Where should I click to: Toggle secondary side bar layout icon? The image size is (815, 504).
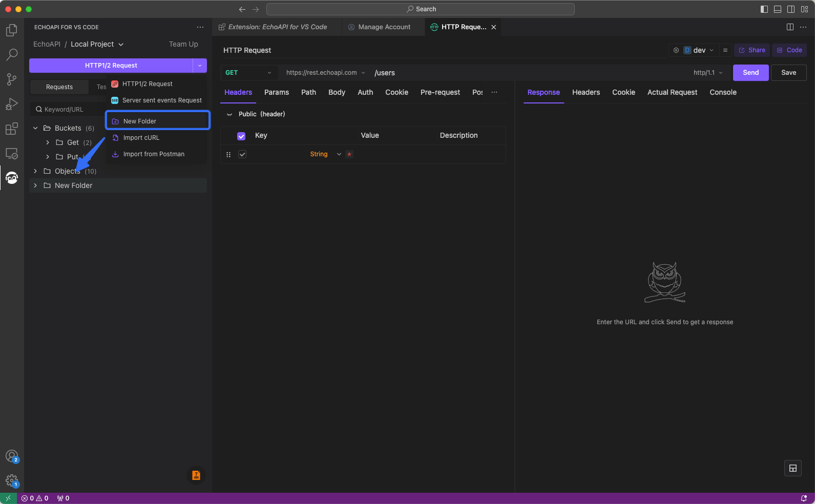click(791, 9)
